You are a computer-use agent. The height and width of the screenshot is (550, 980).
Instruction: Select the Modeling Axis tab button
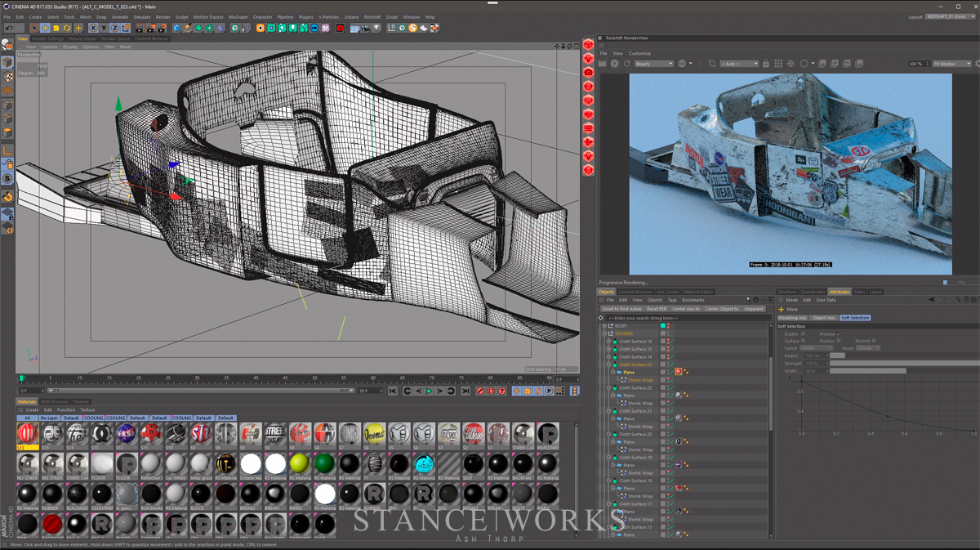click(x=792, y=318)
